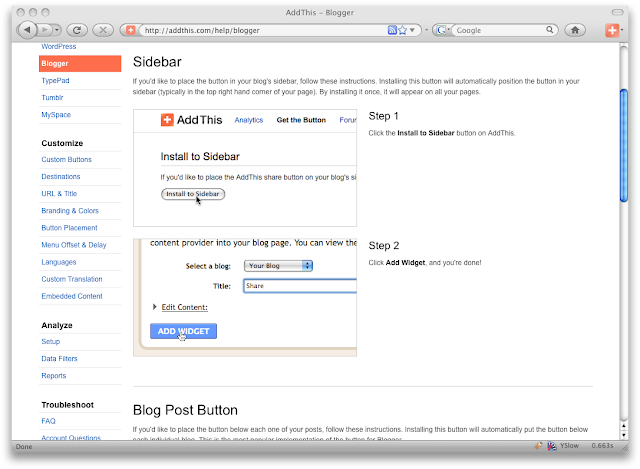Open the TypePad sidebar link
This screenshot has width=640, height=469.
click(x=55, y=80)
